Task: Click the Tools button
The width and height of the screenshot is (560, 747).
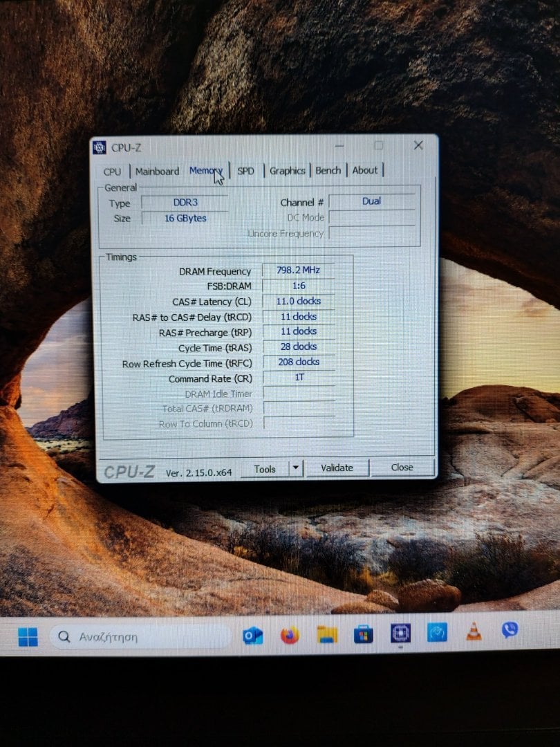Action: pos(265,469)
